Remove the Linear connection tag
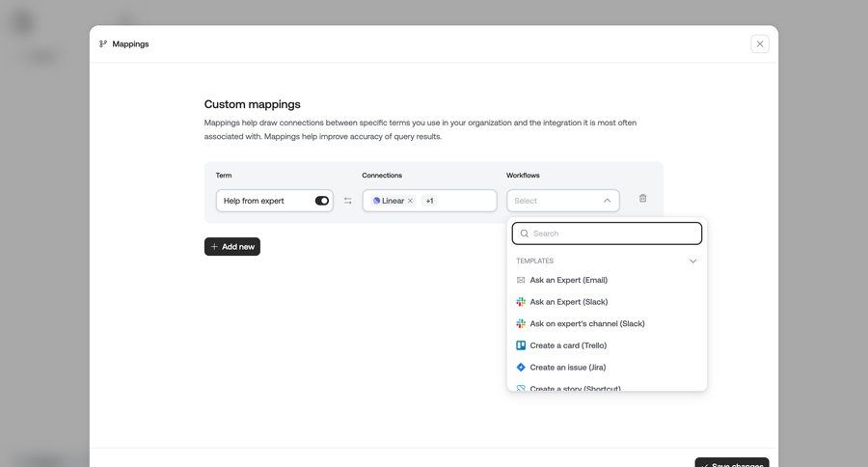 (410, 201)
